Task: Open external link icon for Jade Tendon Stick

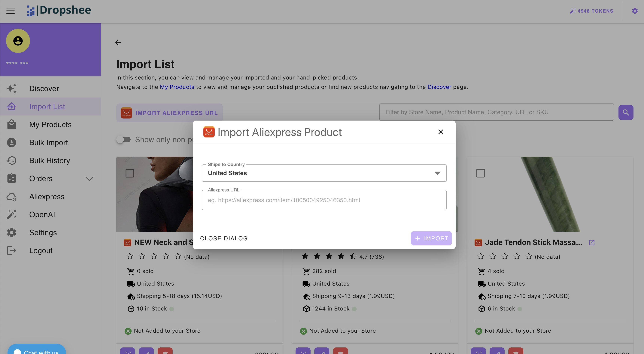Action: pos(591,242)
